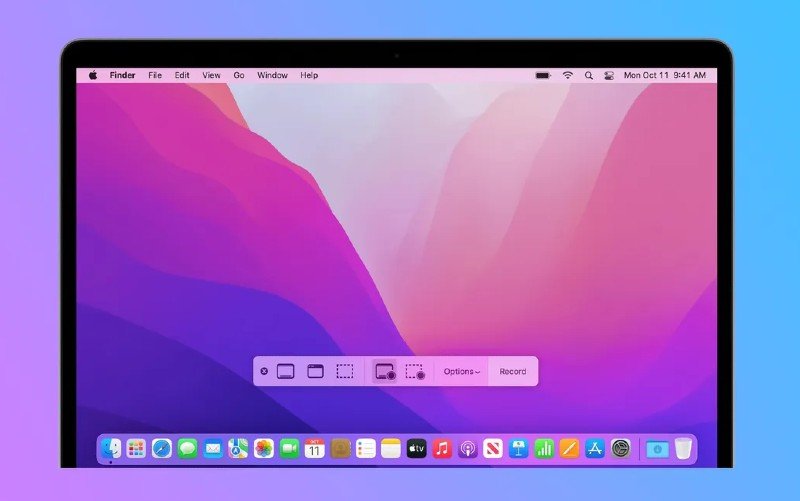Viewport: 800px width, 501px height.
Task: Open the View menu
Action: pos(211,75)
